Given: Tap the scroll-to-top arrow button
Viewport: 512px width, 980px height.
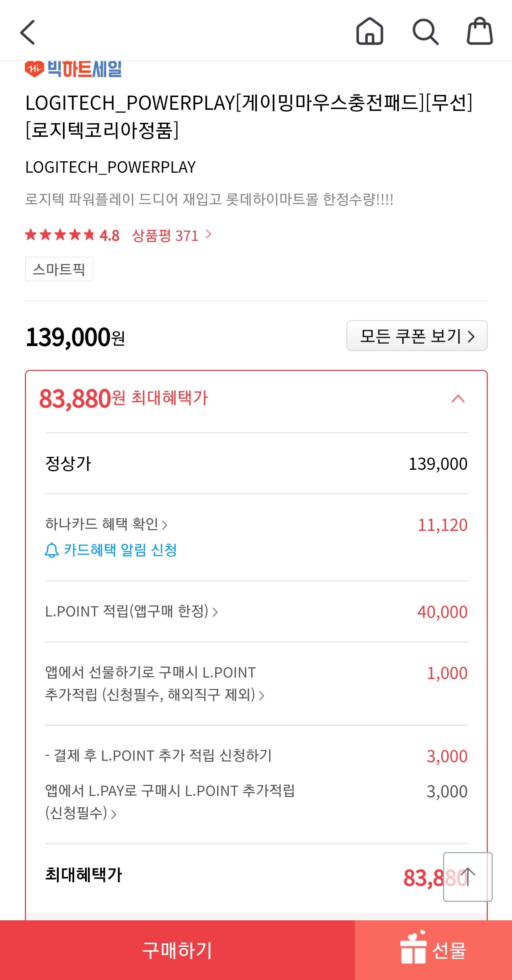Looking at the screenshot, I should (468, 877).
